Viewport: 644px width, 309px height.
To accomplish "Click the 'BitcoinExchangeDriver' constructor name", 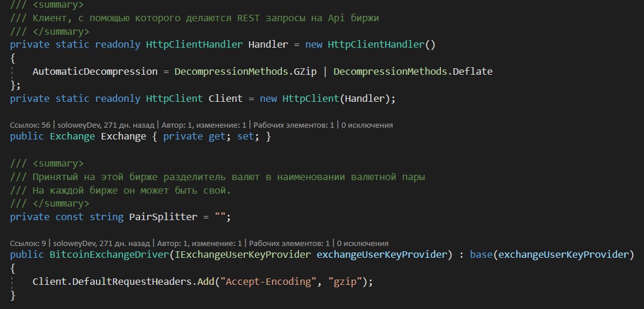I will pos(109,255).
